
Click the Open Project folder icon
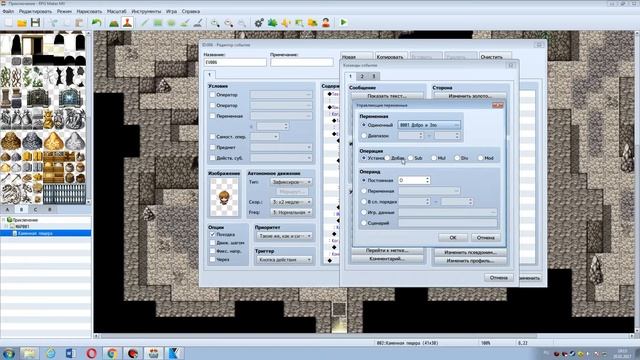(22, 23)
